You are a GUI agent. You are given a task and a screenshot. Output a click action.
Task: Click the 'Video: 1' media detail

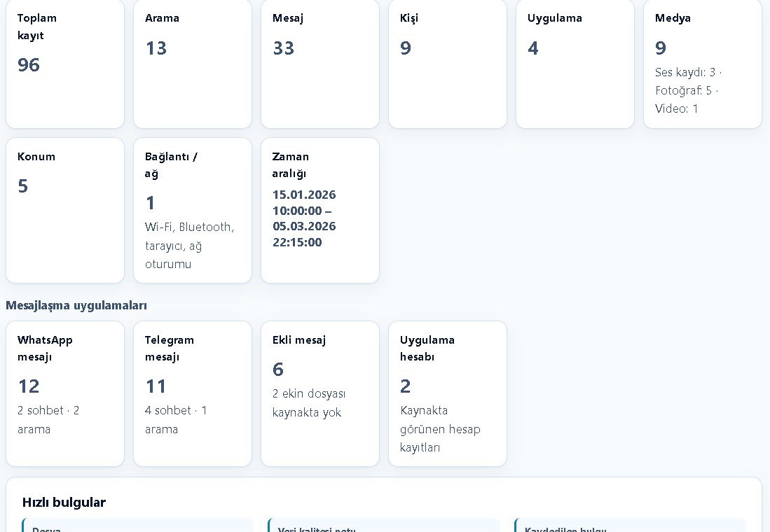coord(676,108)
